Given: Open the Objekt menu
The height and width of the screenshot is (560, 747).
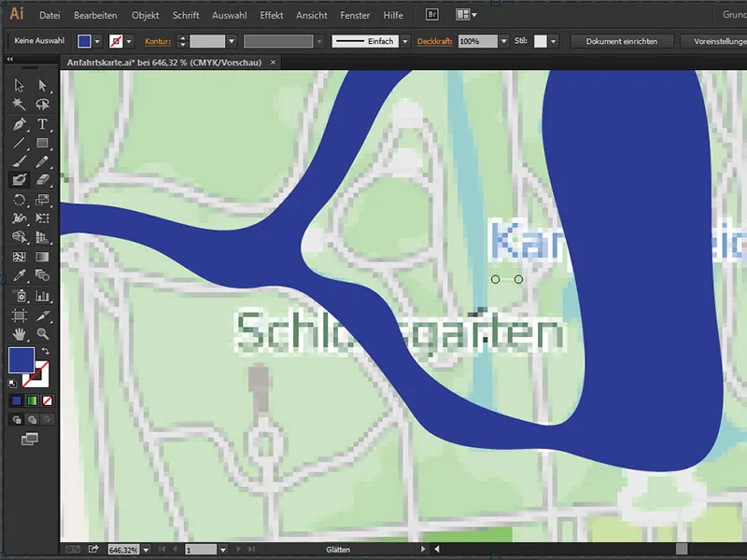Looking at the screenshot, I should [146, 15].
